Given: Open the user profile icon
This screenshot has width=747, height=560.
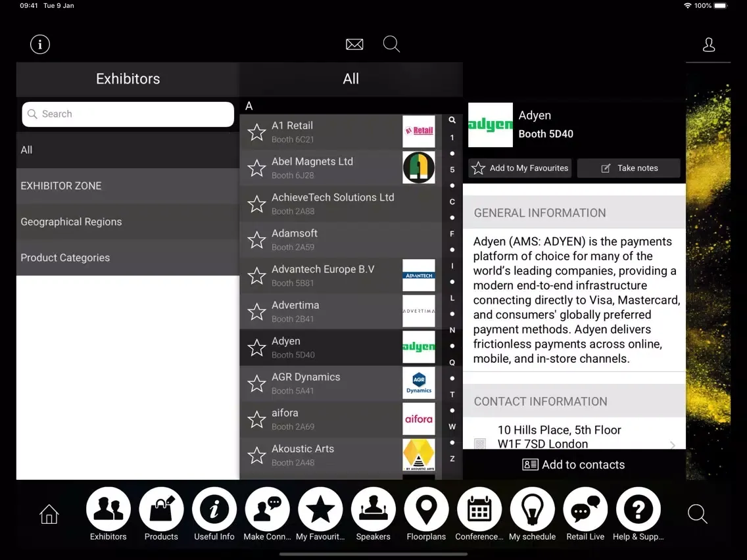Looking at the screenshot, I should (x=708, y=45).
